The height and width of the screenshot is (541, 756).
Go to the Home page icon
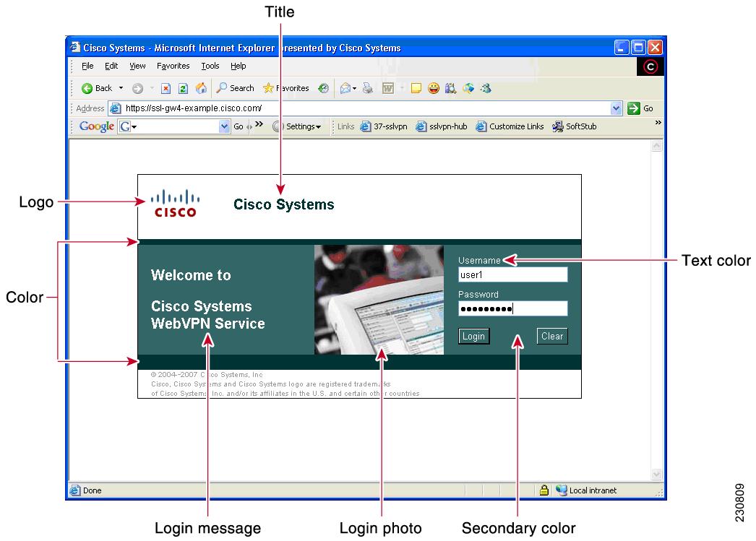(x=201, y=88)
